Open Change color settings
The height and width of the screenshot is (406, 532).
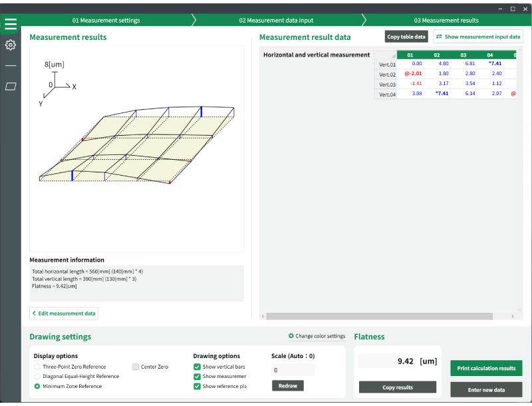[317, 336]
